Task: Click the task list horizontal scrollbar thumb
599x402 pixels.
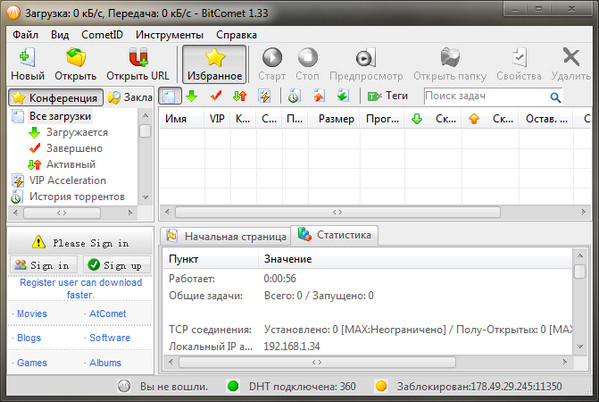Action: pos(337,212)
